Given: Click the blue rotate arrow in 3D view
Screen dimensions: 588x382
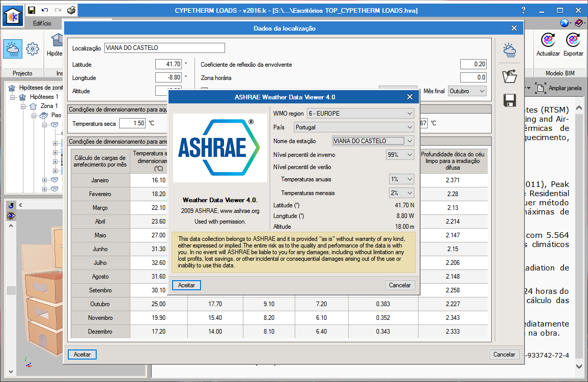Looking at the screenshot, I should (11, 205).
